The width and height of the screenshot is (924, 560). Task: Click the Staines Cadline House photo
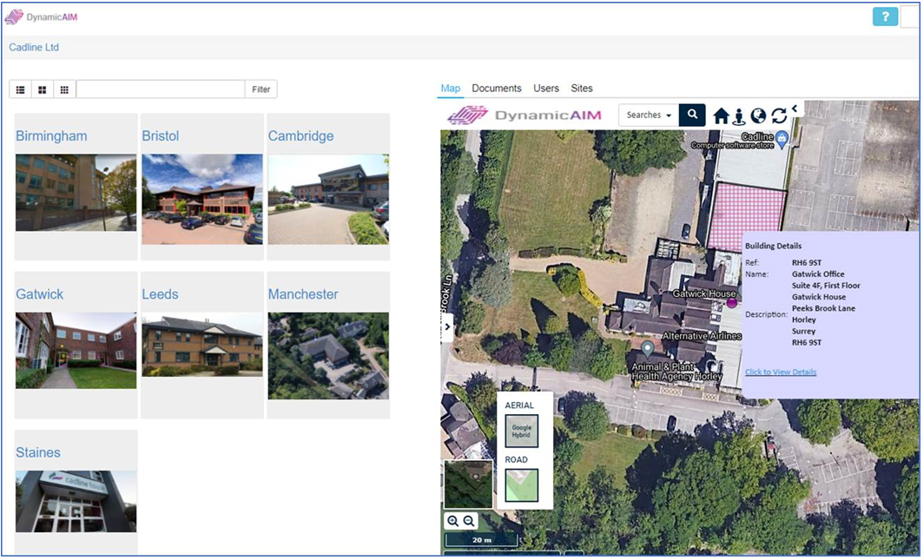click(76, 501)
